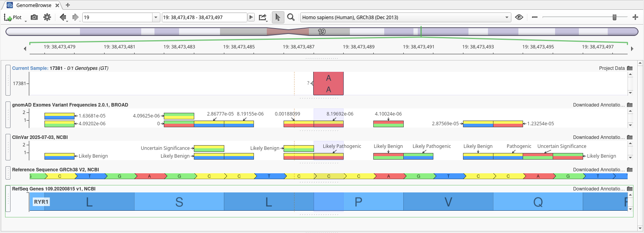
Task: Grab the sample track drag handle
Action: 8,80
